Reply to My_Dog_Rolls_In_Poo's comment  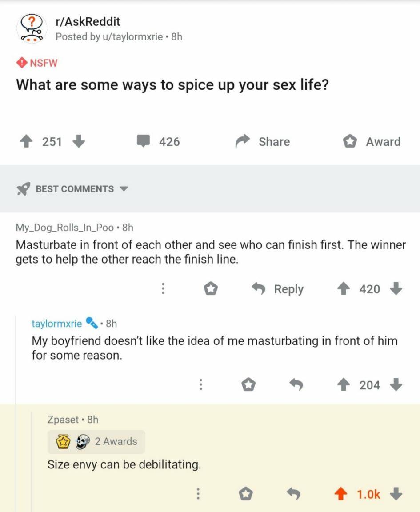coord(278,289)
